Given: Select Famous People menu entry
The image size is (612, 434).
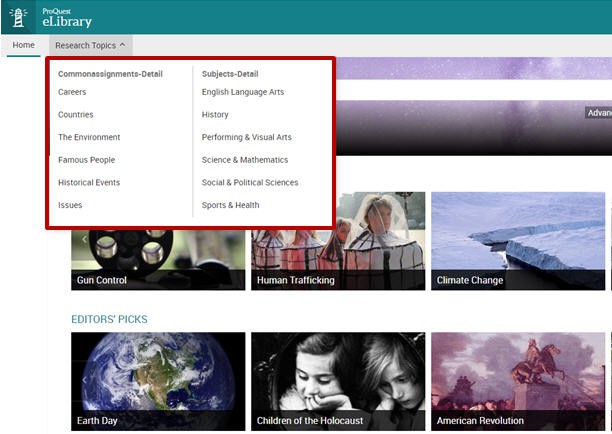Looking at the screenshot, I should click(x=86, y=160).
